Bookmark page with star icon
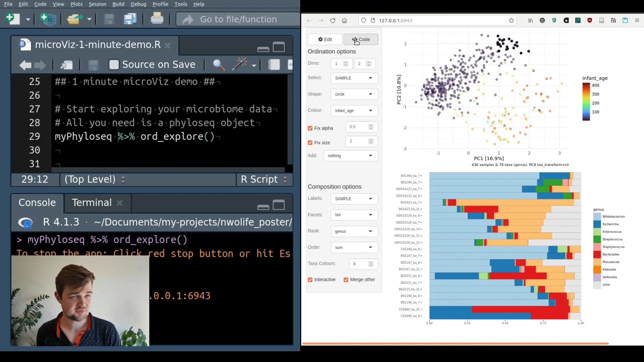The height and width of the screenshot is (362, 644). point(511,20)
